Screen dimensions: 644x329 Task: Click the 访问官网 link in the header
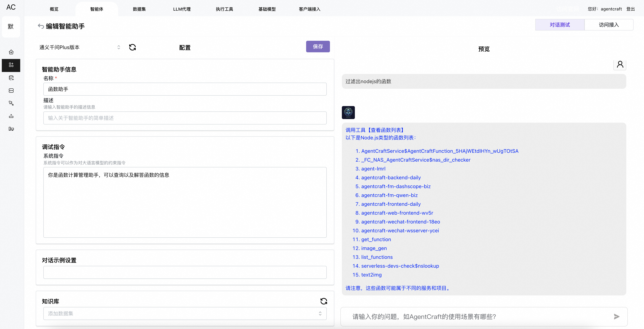tap(567, 9)
